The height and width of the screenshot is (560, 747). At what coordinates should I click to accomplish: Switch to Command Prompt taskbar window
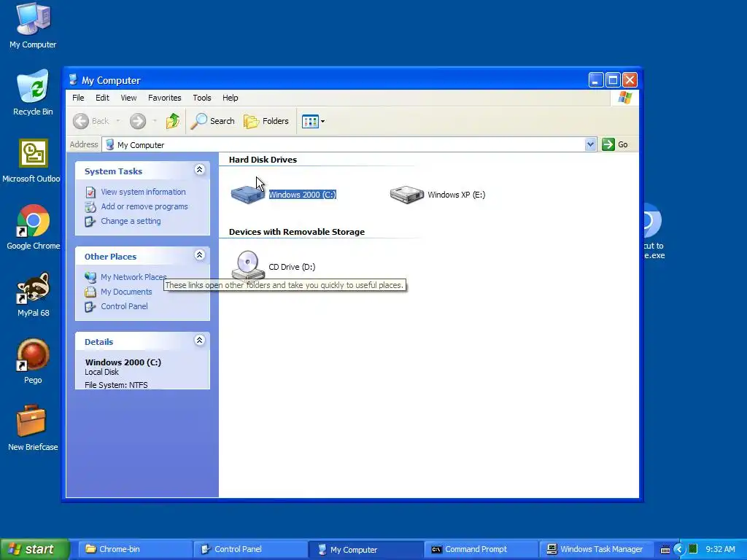[x=481, y=549]
